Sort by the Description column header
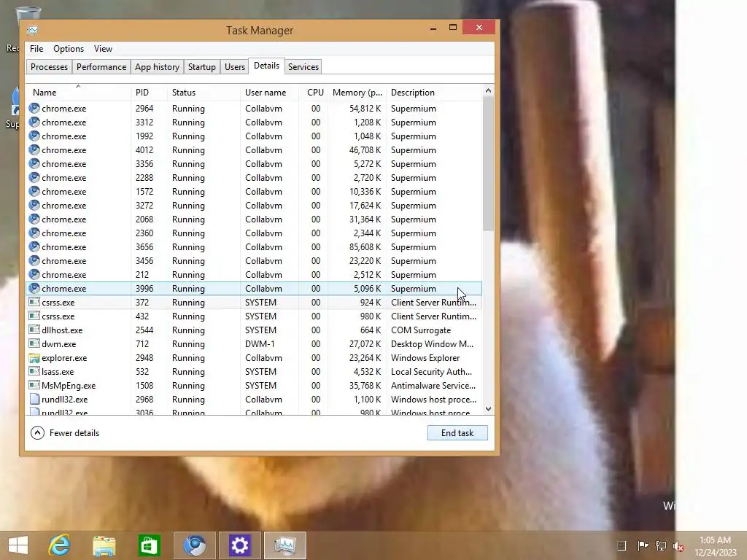 (x=433, y=93)
